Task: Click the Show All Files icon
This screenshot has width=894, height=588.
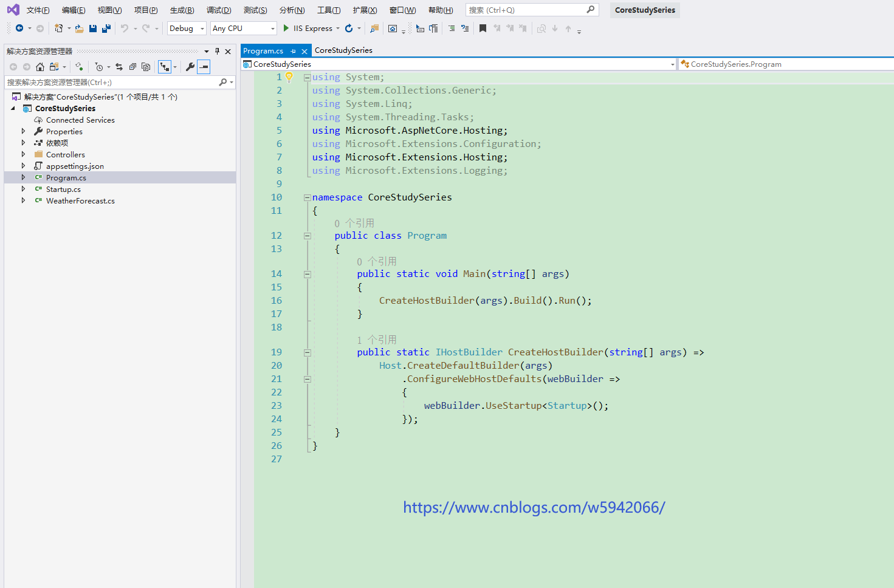Action: click(x=146, y=67)
